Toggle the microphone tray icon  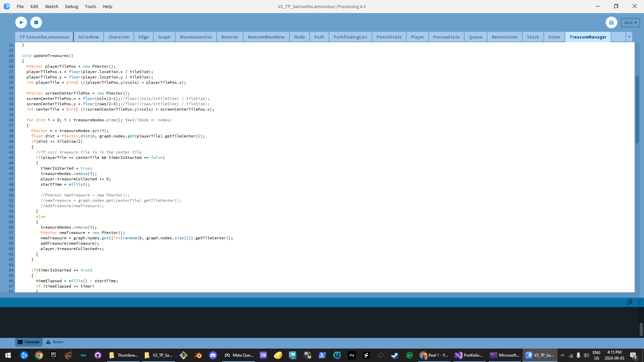[x=578, y=355]
